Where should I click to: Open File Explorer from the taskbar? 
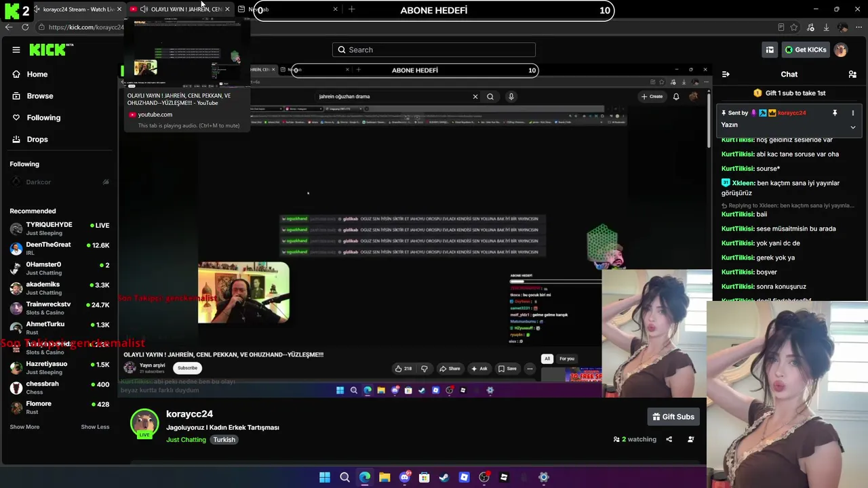pos(384,477)
